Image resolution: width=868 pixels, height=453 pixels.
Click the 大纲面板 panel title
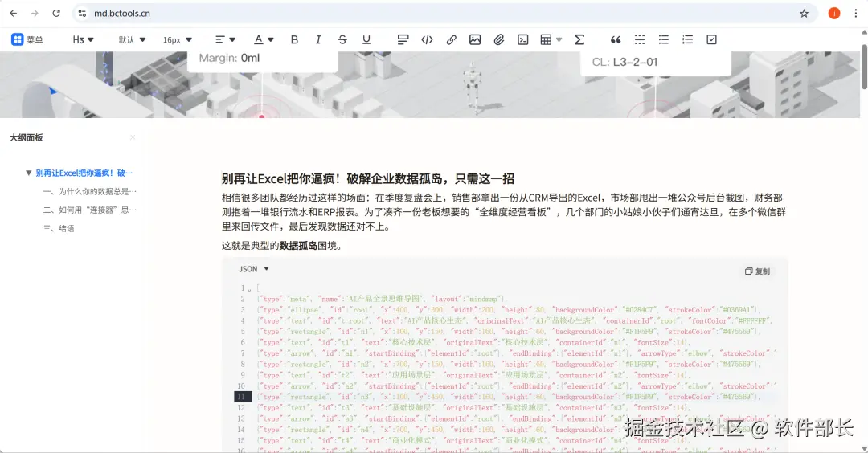point(26,137)
